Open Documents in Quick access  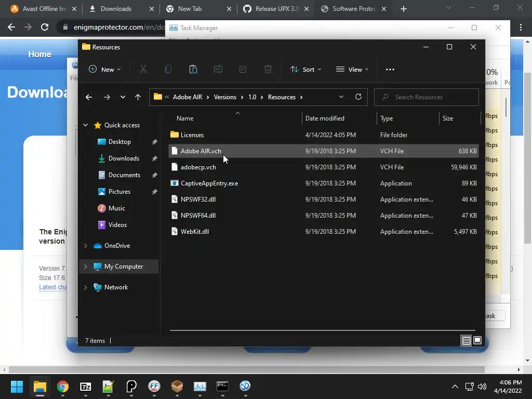pos(124,175)
